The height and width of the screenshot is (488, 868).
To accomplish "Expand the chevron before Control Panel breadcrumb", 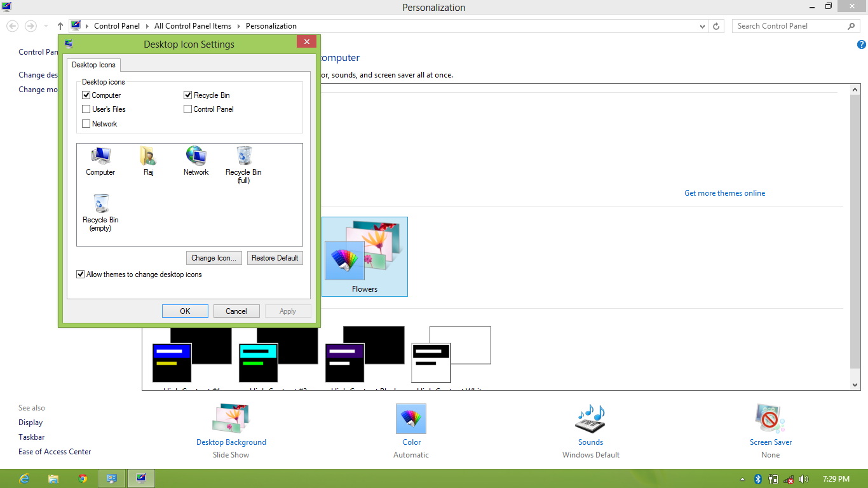I will 87,26.
